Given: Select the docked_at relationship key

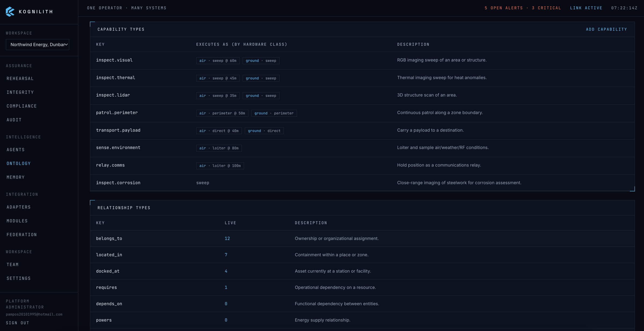Looking at the screenshot, I should pos(108,271).
